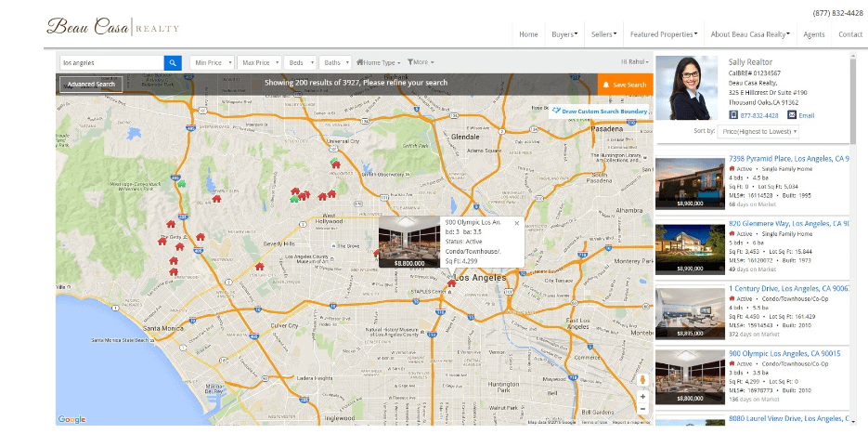Open 900 Olympic Los Angeles listing link
868x447 pixels.
(784, 353)
